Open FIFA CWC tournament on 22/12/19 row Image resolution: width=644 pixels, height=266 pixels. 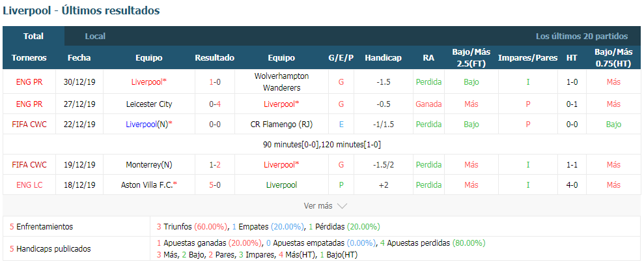point(29,124)
